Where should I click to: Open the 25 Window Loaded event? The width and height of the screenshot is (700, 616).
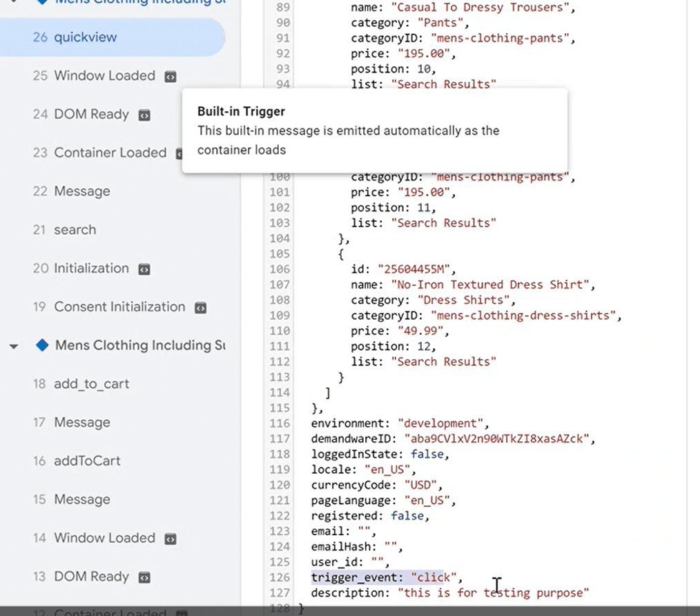[104, 76]
